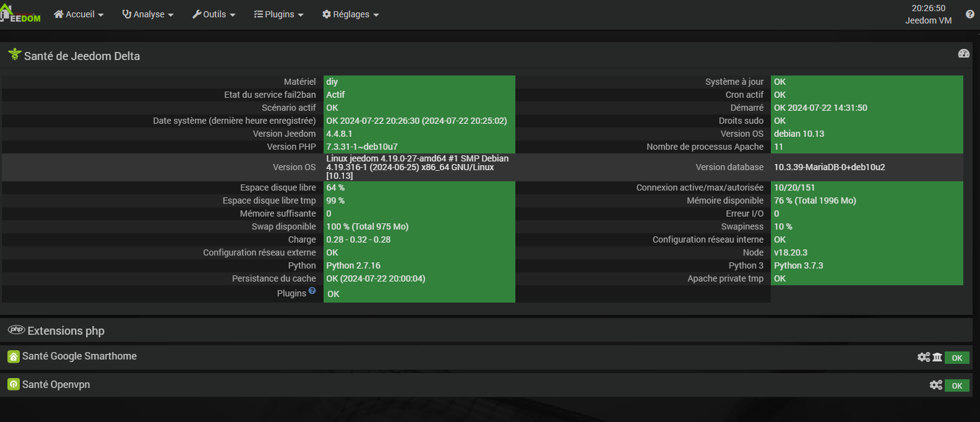Click the Etat du service fail2ban label
Screen dimensions: 980x422
coord(270,95)
